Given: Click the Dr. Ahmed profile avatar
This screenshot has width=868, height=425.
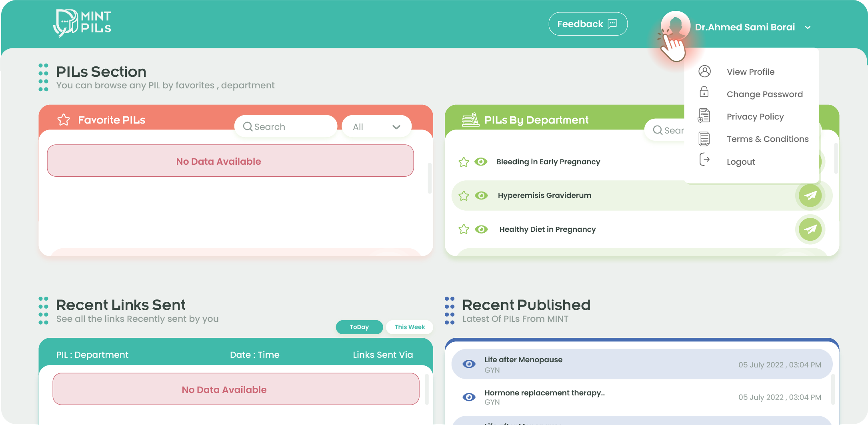Looking at the screenshot, I should (675, 26).
